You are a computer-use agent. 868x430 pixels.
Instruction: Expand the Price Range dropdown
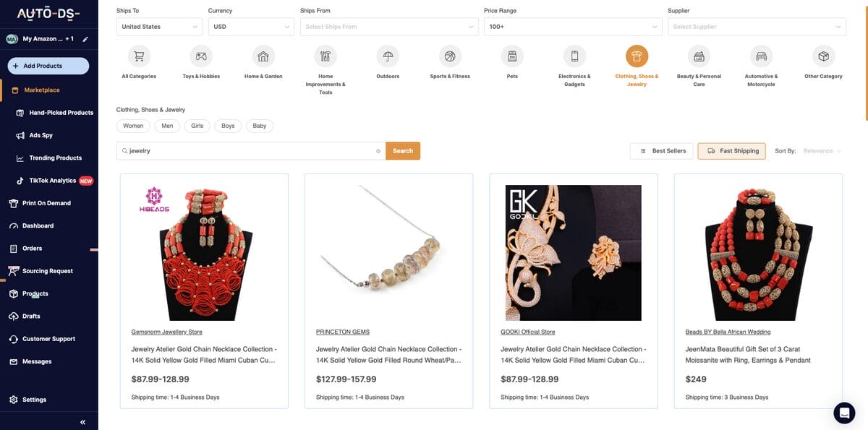tap(572, 26)
